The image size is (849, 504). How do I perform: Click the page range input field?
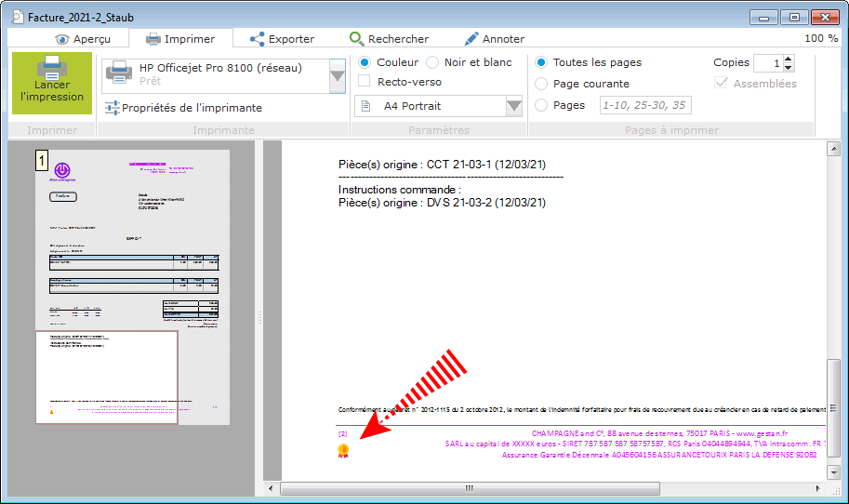tap(645, 105)
